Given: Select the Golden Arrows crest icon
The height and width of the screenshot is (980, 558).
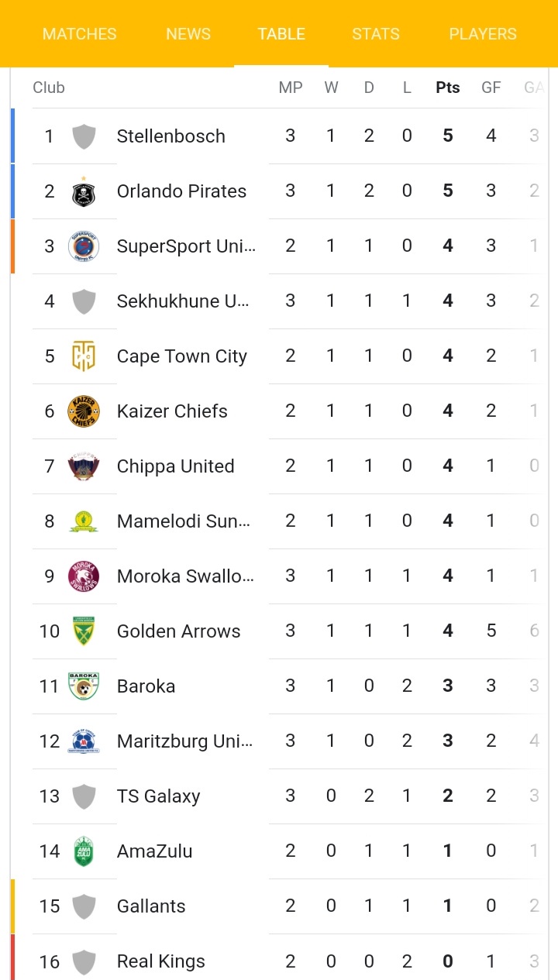Looking at the screenshot, I should [84, 631].
